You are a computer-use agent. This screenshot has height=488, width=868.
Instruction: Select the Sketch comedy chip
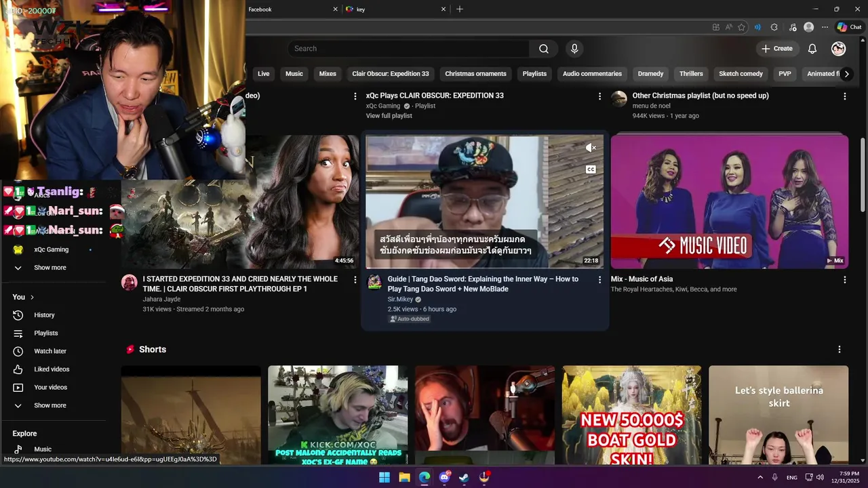741,74
